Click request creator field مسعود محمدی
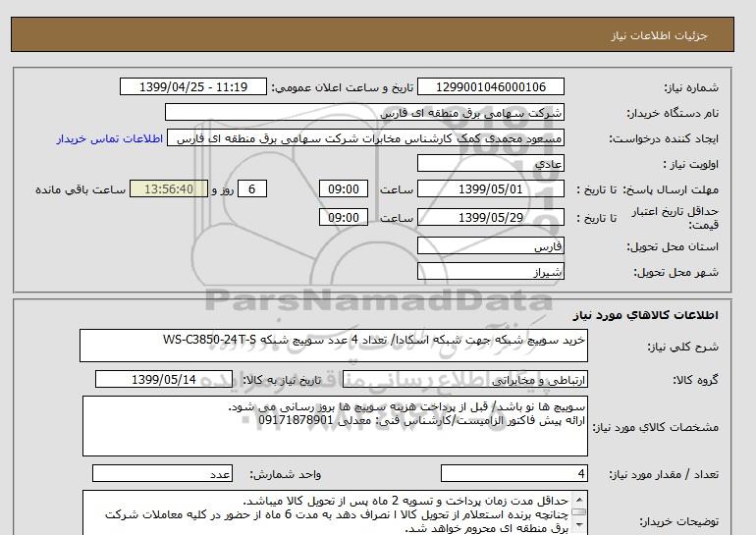The image size is (756, 535). point(365,138)
